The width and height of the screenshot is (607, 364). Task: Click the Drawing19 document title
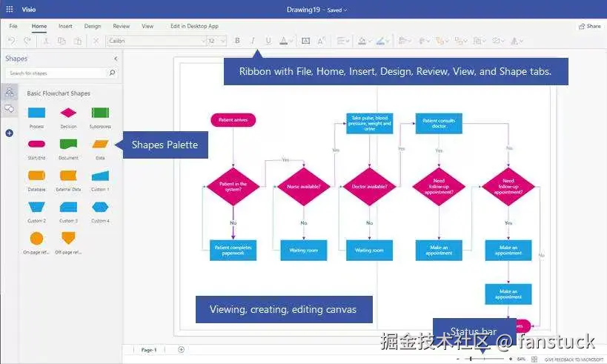(x=303, y=10)
